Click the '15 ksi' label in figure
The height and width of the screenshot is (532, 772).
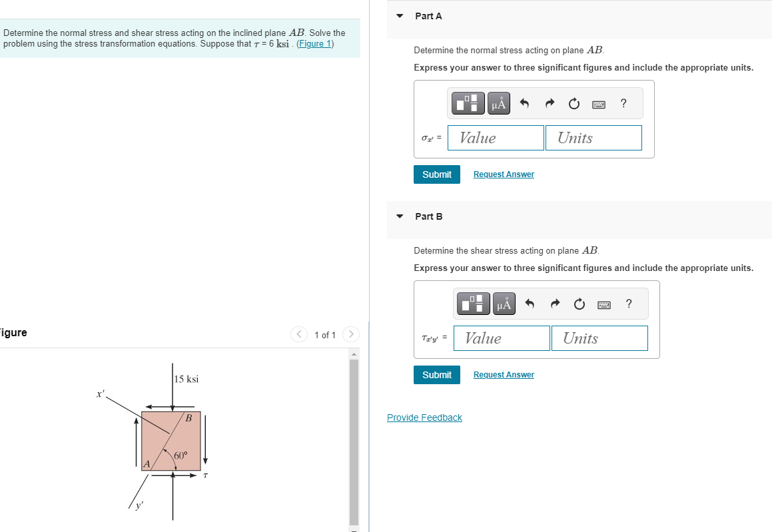pos(186,379)
